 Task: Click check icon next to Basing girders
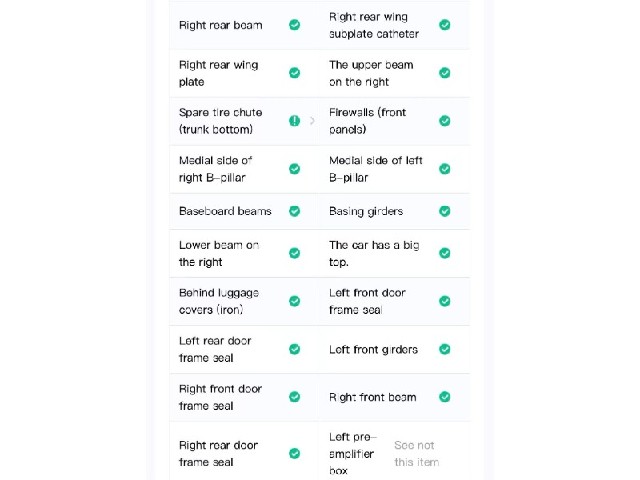(x=444, y=211)
